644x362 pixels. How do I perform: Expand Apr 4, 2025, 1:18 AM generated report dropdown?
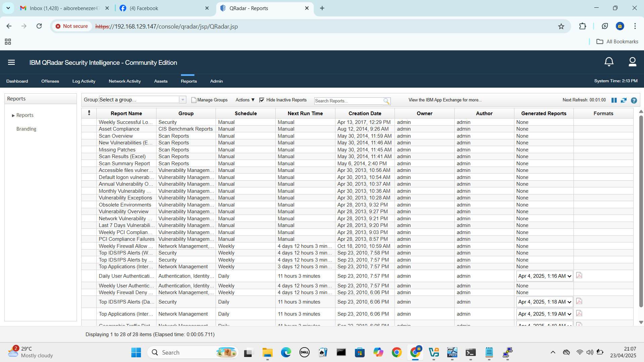coord(544,302)
